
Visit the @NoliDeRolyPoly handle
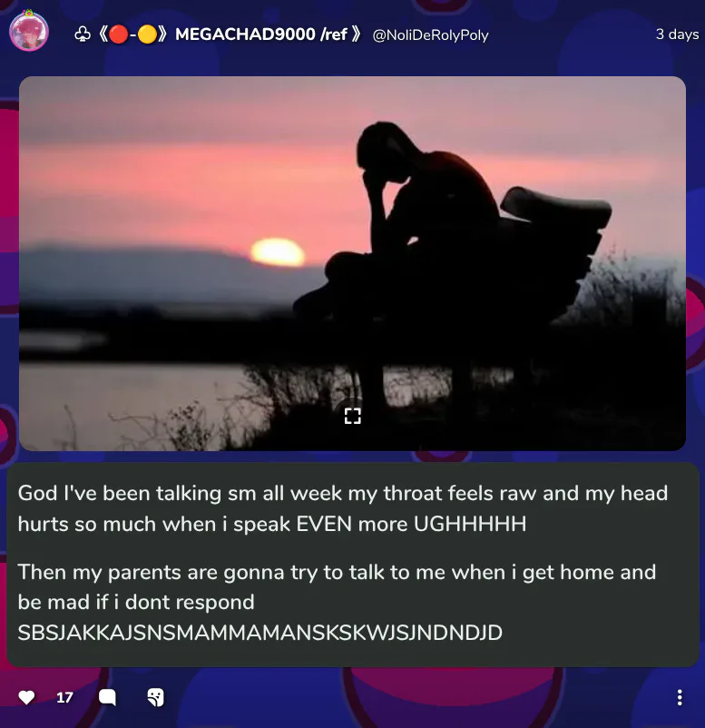(x=430, y=35)
